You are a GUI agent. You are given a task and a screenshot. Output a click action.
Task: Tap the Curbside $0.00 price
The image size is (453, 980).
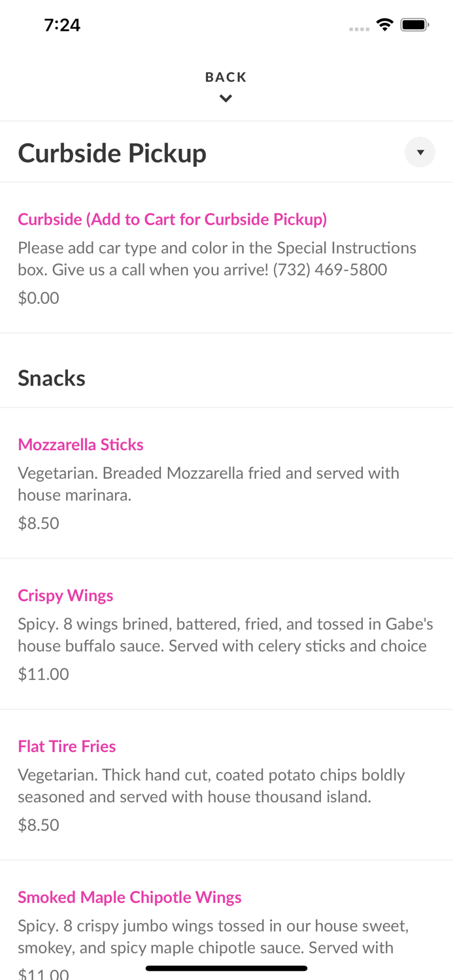39,298
